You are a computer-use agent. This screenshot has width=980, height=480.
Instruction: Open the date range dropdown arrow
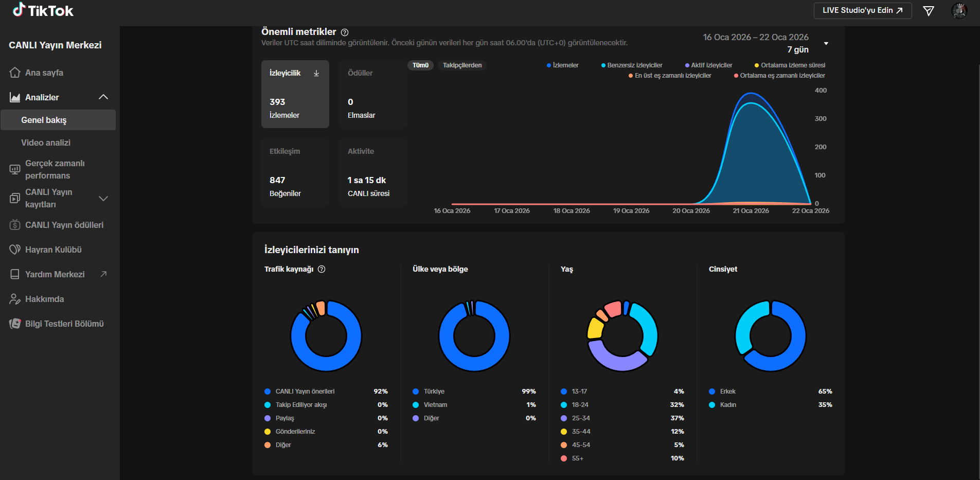point(826,44)
